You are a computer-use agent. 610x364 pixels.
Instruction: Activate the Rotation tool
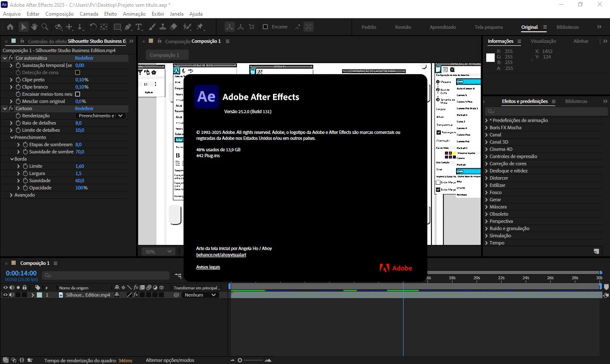click(93, 27)
